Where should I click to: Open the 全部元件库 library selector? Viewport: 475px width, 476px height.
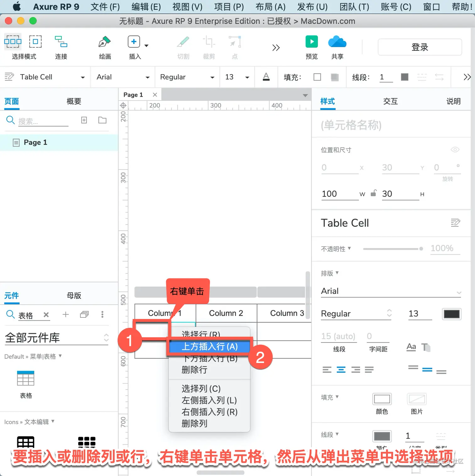(57, 338)
